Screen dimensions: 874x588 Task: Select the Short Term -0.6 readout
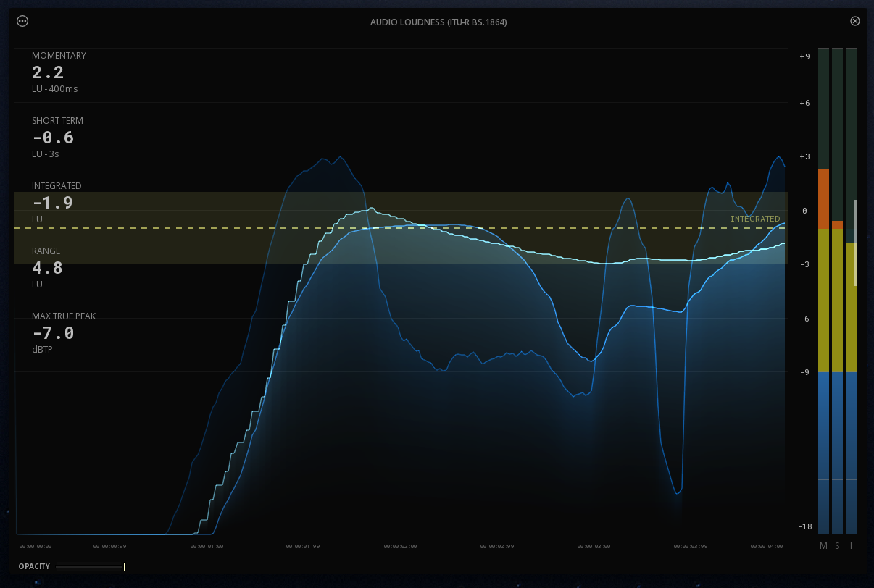coord(53,138)
